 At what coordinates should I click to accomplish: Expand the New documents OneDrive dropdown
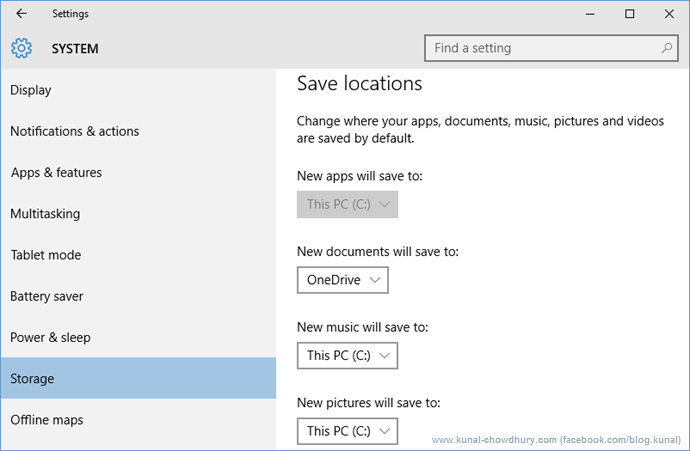click(342, 280)
